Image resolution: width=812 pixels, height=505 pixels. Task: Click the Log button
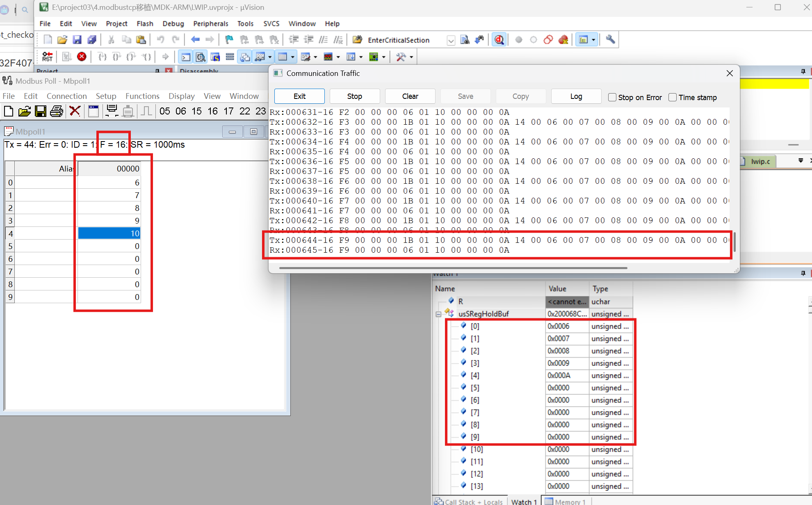coord(576,96)
